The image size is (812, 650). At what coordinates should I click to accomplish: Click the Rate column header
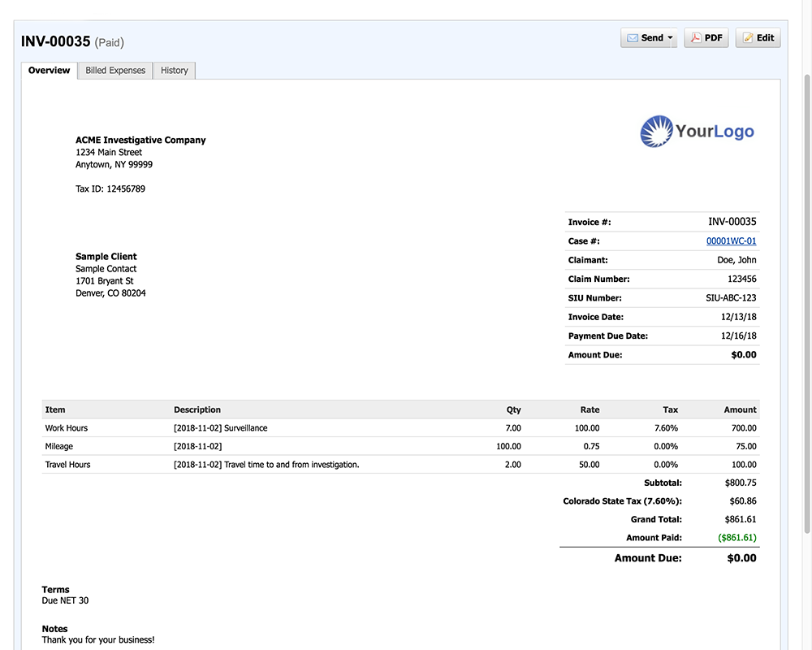tap(590, 409)
